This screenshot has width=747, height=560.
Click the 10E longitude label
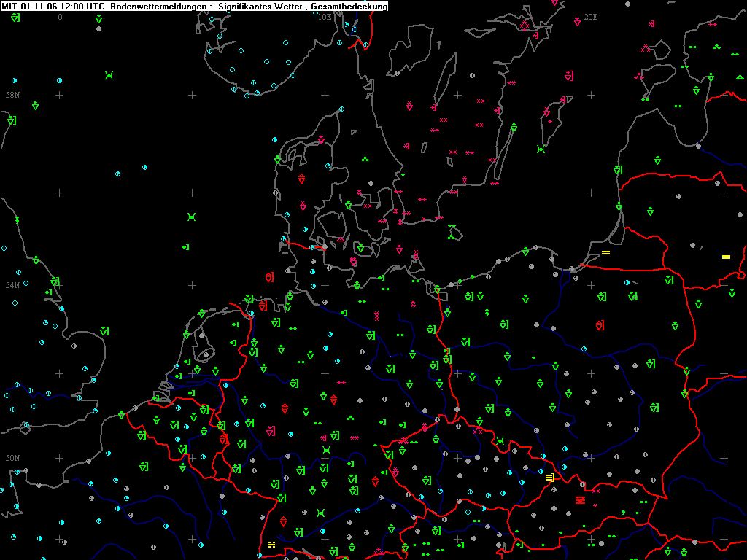tap(325, 17)
